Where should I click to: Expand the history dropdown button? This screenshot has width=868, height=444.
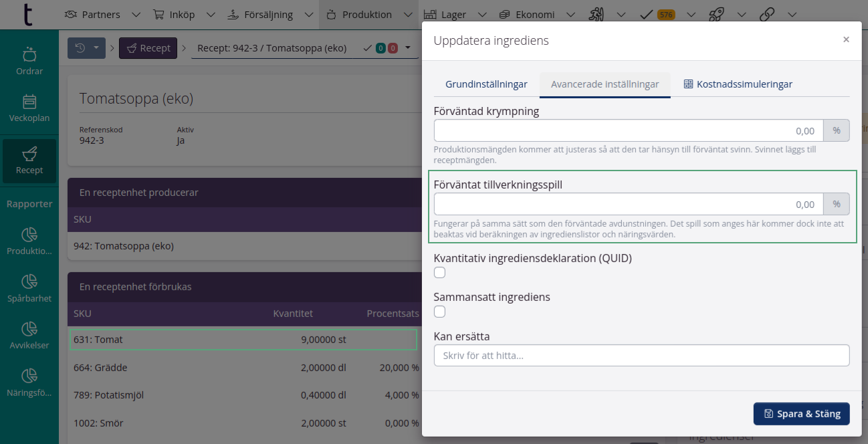[86, 48]
